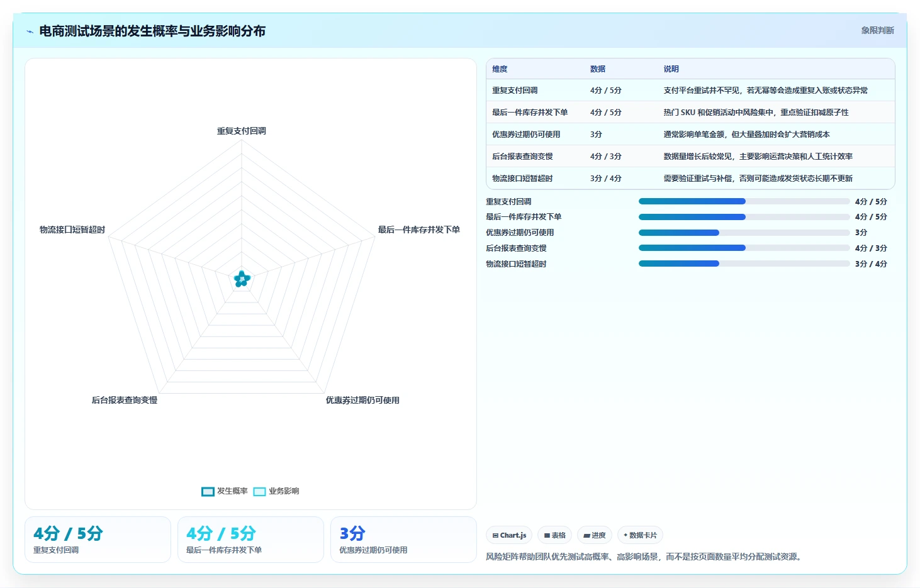Click the 维度 column header
This screenshot has width=920, height=588.
[500, 69]
